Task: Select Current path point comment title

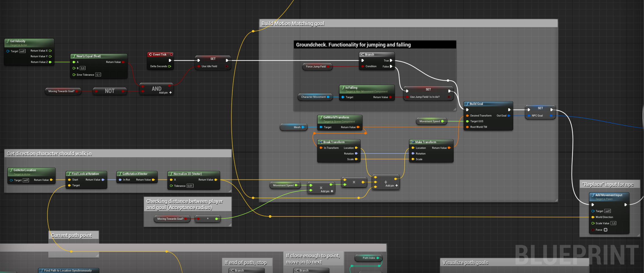Action: pyautogui.click(x=71, y=235)
